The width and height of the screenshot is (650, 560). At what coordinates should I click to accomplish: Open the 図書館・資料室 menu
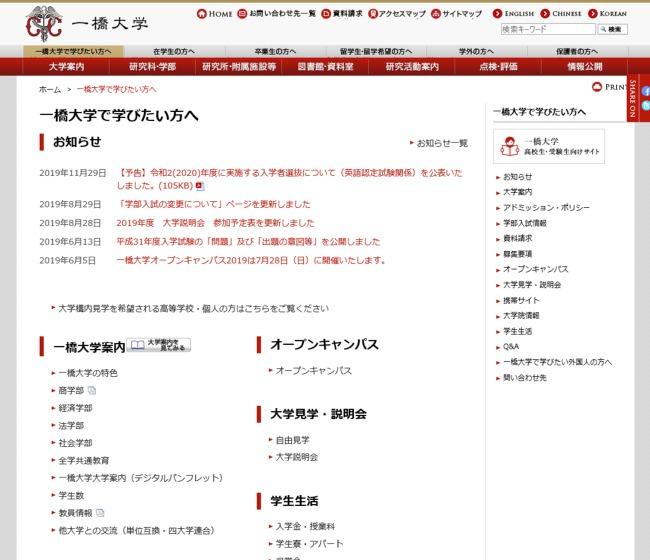coord(325,67)
